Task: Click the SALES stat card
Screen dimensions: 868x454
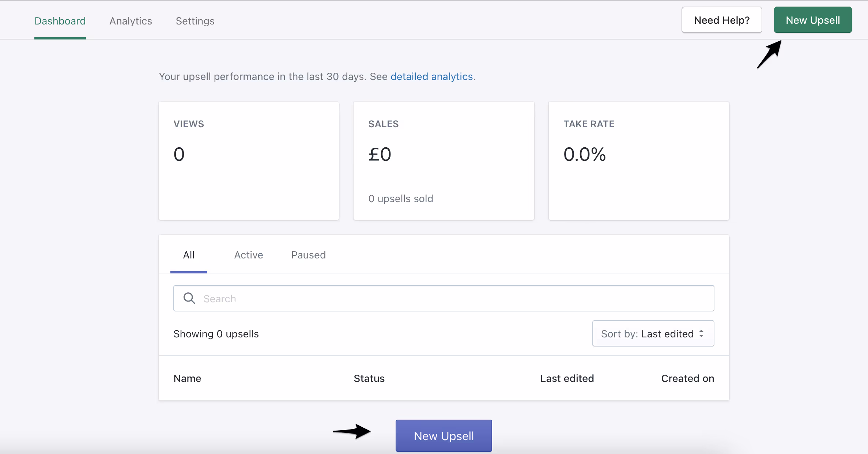Action: coord(444,161)
